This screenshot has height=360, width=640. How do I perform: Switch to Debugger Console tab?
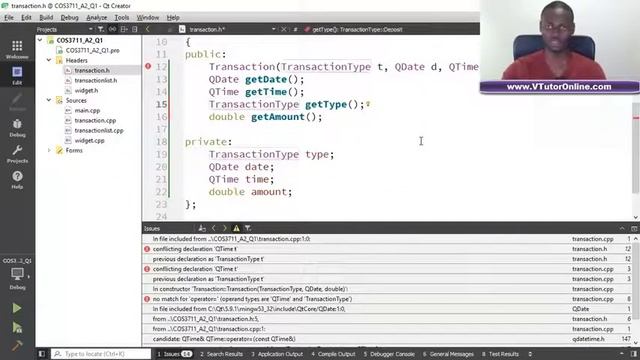389,354
